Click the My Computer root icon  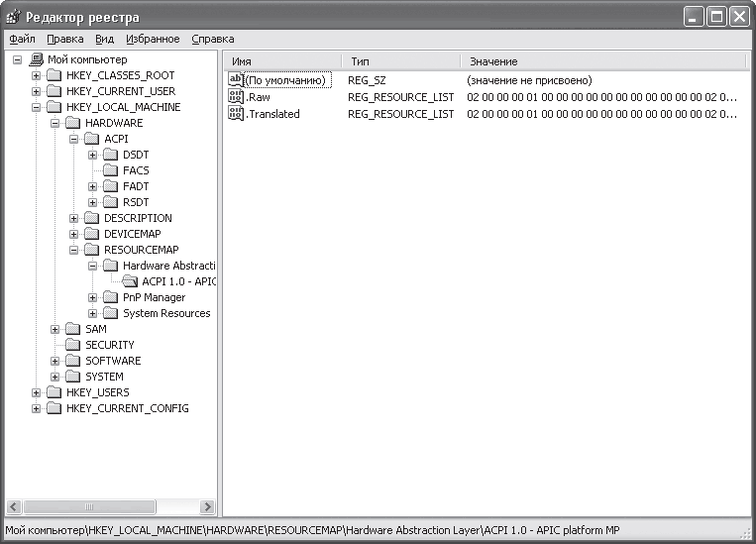click(36, 59)
